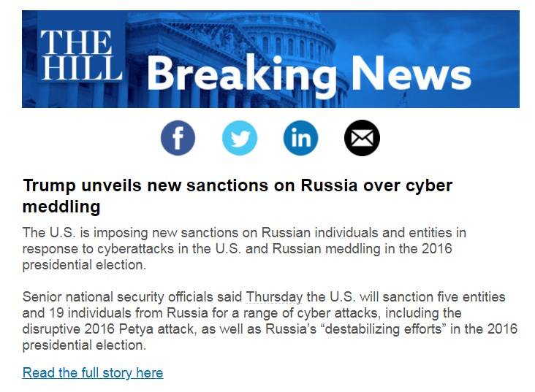Viewport: 535px width, 392px height.
Task: Click the Twitter share icon
Action: pyautogui.click(x=239, y=138)
